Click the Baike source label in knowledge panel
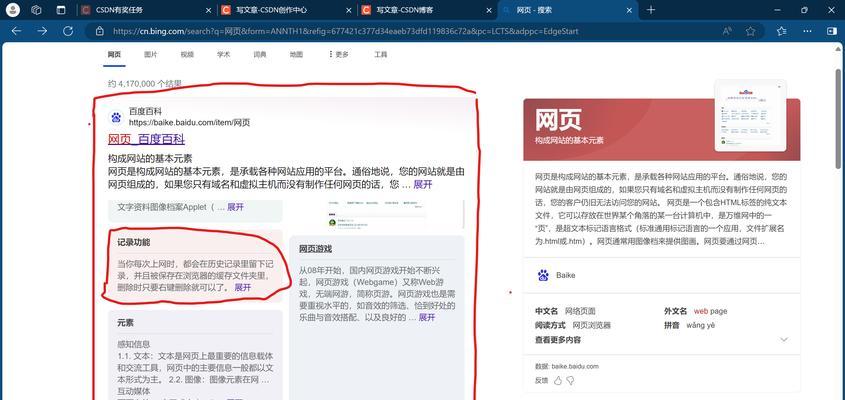Screen dimensions: 845x400 point(565,275)
